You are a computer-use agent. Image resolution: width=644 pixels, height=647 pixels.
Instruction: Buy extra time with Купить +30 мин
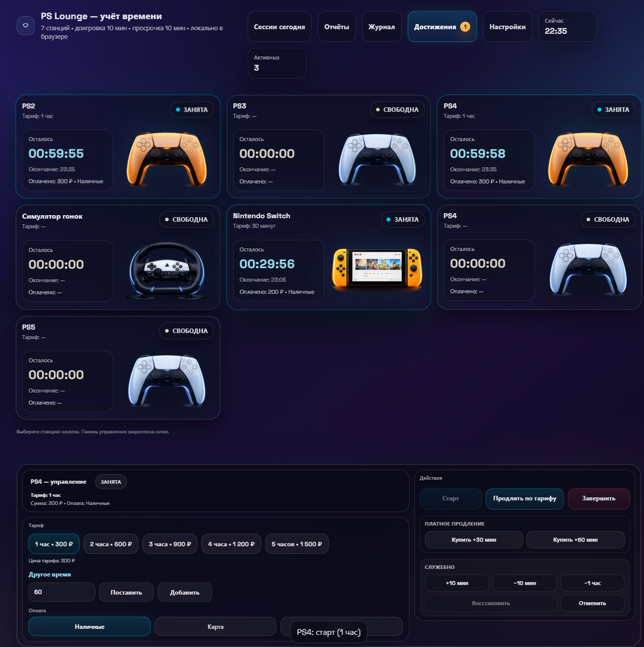coord(474,540)
